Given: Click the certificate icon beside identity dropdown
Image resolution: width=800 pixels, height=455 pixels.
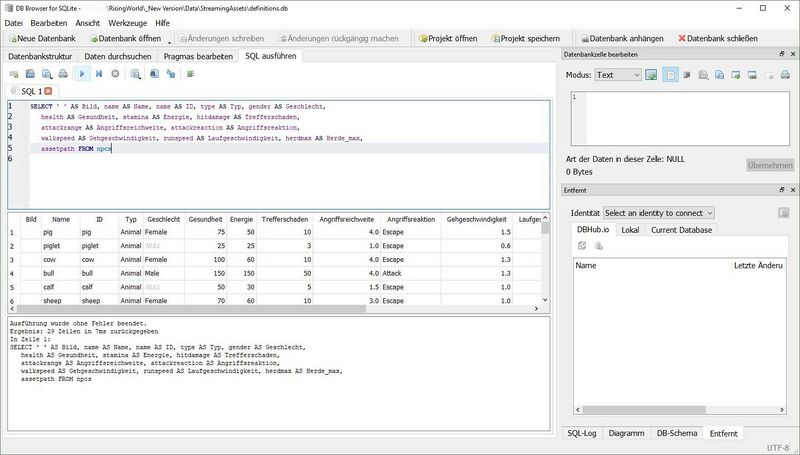Looking at the screenshot, I should pyautogui.click(x=784, y=213).
